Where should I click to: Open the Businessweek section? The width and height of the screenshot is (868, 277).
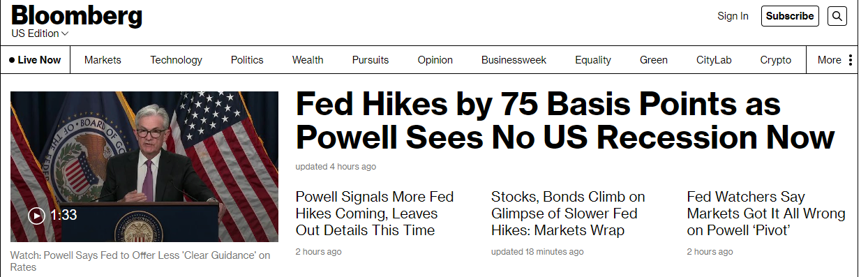pyautogui.click(x=514, y=60)
